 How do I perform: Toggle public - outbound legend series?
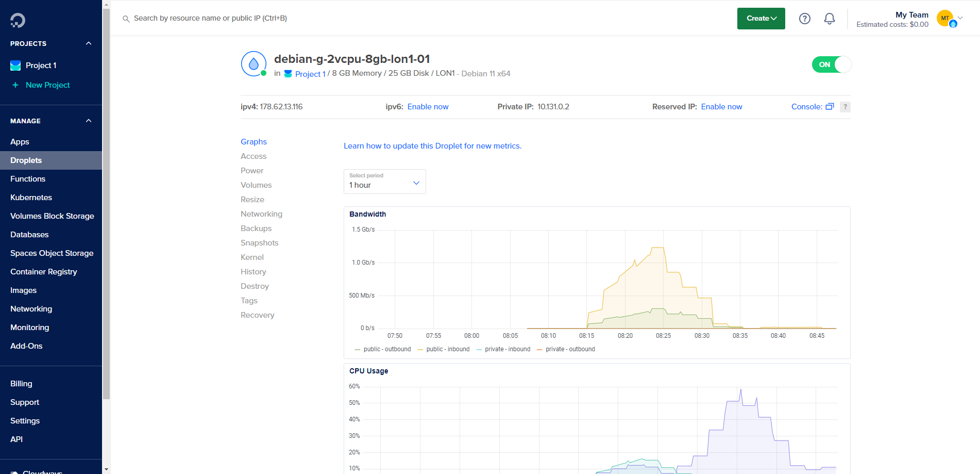coord(383,349)
